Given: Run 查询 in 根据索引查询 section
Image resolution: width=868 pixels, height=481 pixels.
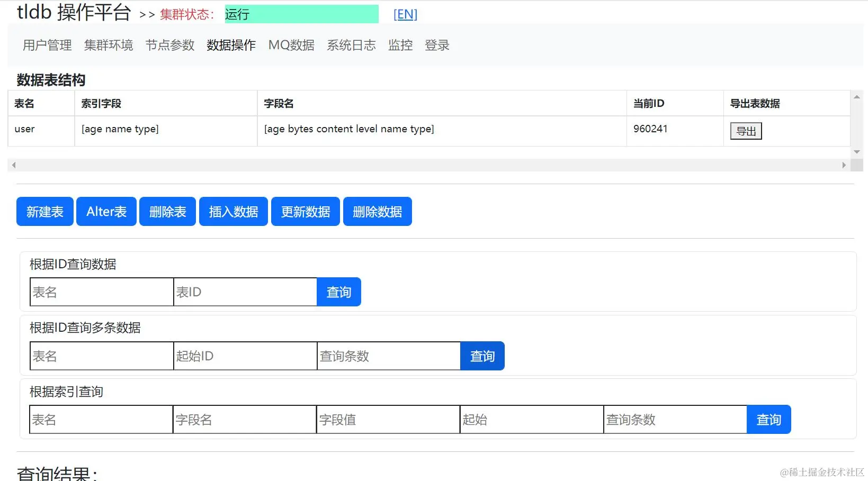Looking at the screenshot, I should [769, 420].
